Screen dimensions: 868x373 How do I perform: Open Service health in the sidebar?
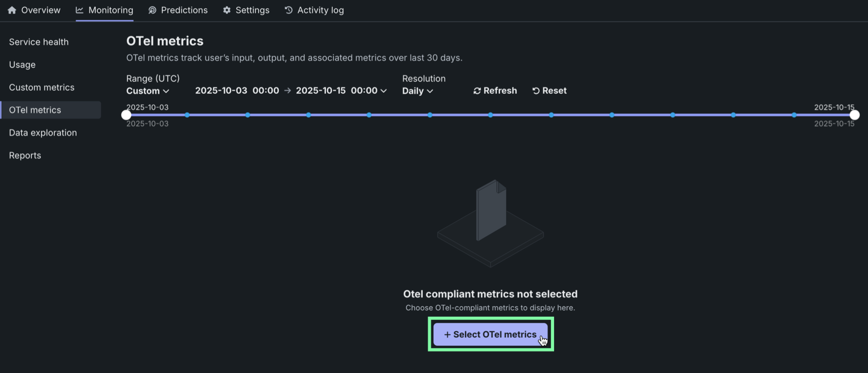click(x=39, y=42)
